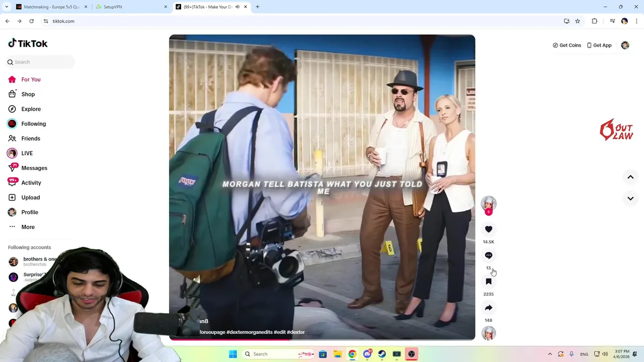Click the ENG language indicator
Viewport: 644px width, 362px height.
[584, 354]
